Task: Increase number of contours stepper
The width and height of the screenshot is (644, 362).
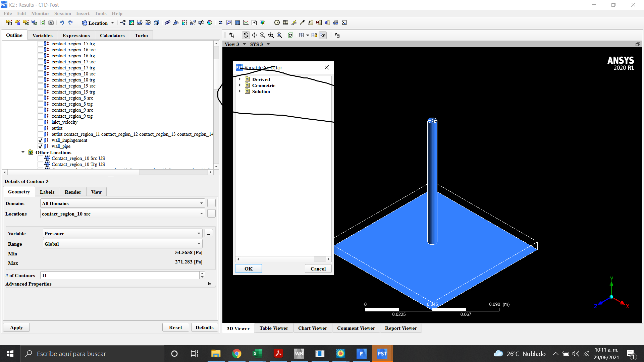Action: point(202,274)
